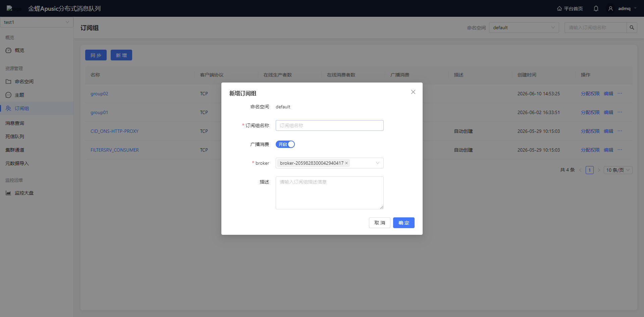Image resolution: width=644 pixels, height=317 pixels.
Task: Open 监控大盘 chart icon item
Action: (x=8, y=193)
